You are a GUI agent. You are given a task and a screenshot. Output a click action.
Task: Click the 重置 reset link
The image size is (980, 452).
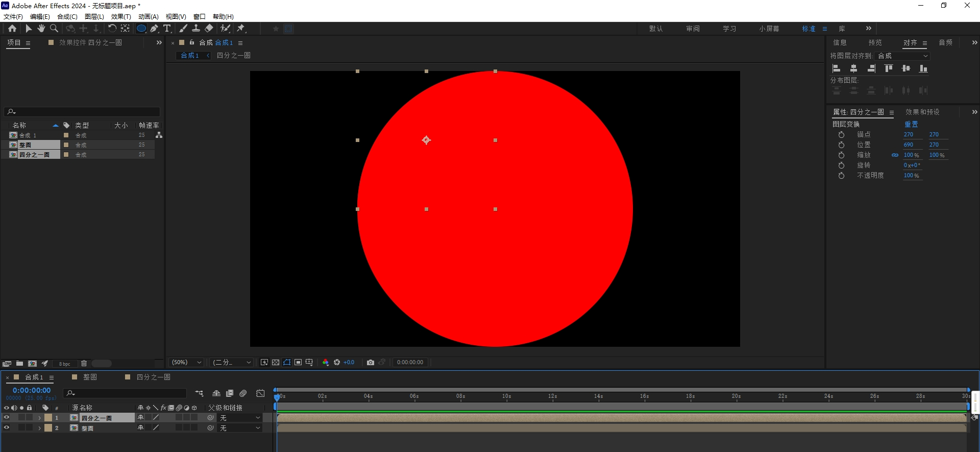tap(911, 125)
